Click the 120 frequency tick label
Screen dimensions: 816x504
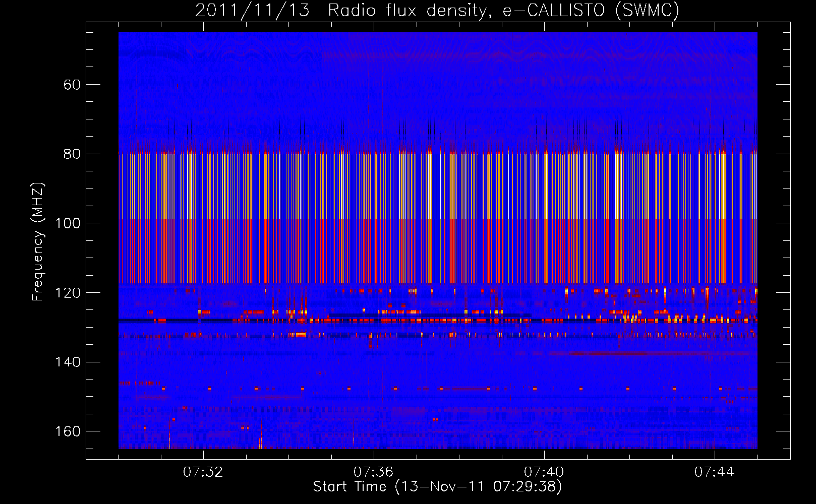(x=68, y=293)
